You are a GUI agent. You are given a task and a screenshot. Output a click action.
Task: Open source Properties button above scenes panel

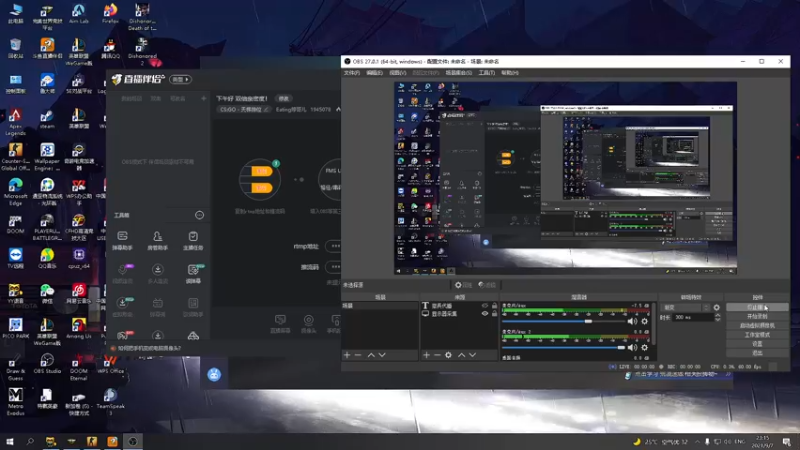click(x=463, y=285)
